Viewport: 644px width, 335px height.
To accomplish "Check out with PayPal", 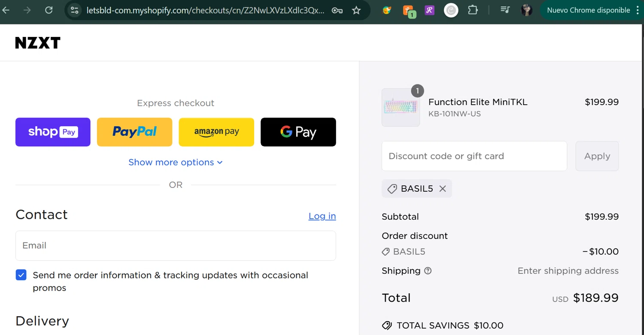I will 134,132.
